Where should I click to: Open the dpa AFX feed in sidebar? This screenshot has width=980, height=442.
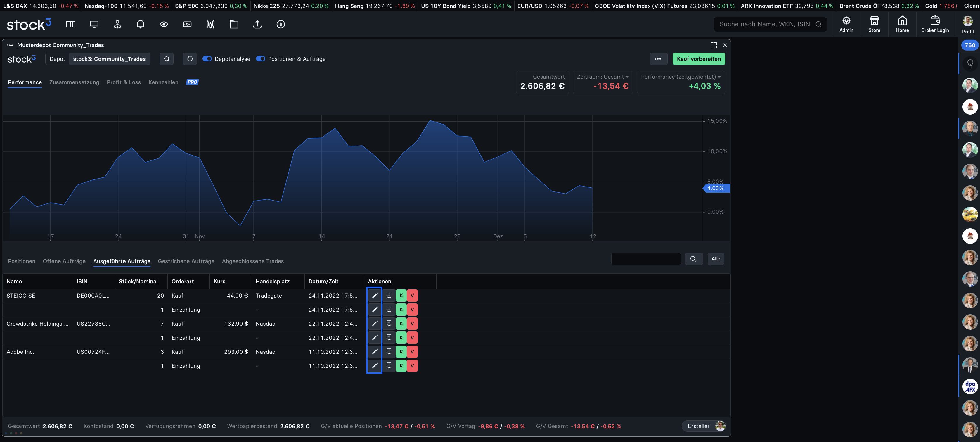pyautogui.click(x=970, y=387)
